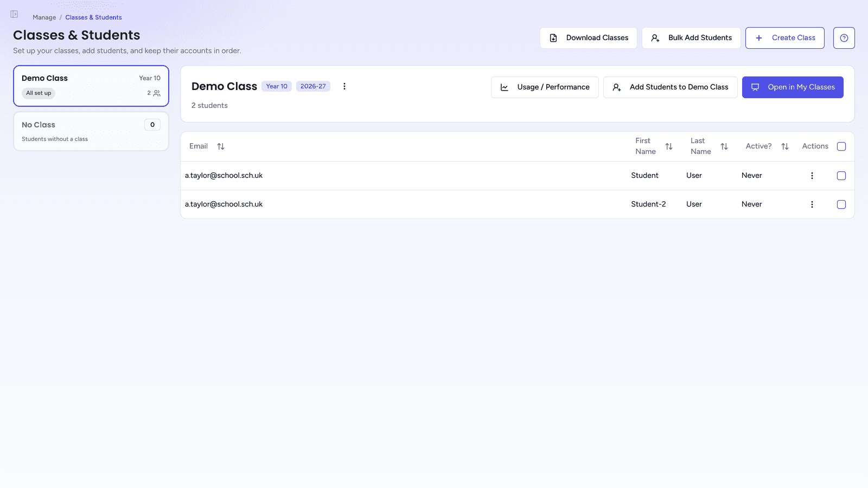Tick the checkbox for Student-2 row

point(841,204)
